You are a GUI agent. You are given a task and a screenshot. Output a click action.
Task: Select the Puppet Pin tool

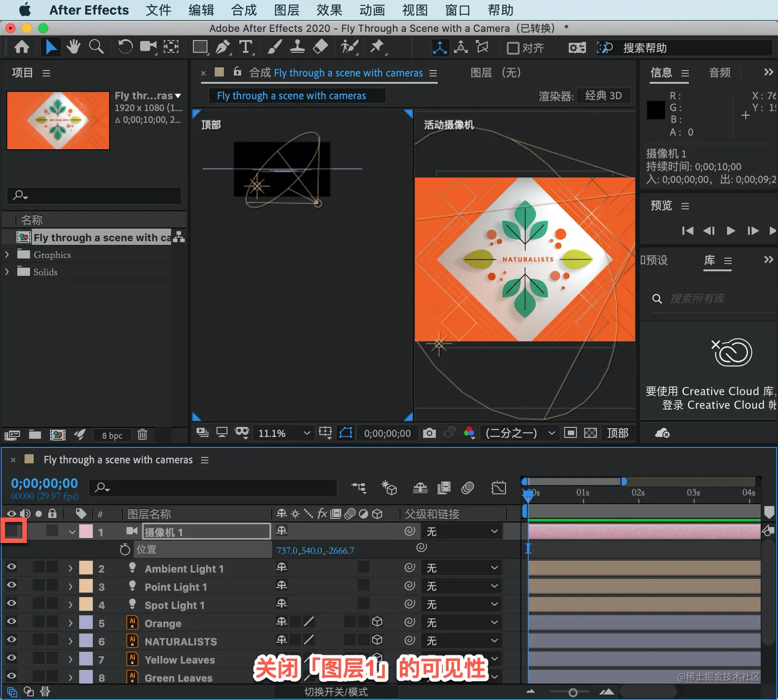tap(377, 47)
